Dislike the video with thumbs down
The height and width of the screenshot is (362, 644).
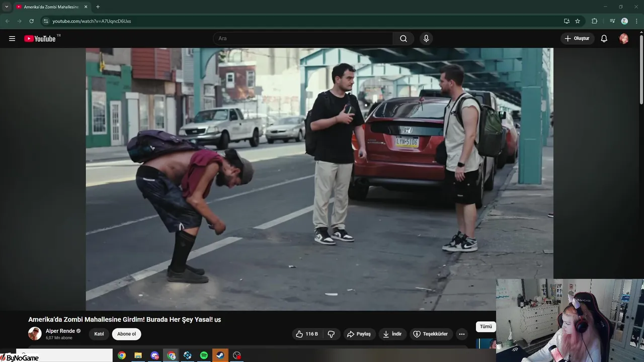pyautogui.click(x=331, y=334)
